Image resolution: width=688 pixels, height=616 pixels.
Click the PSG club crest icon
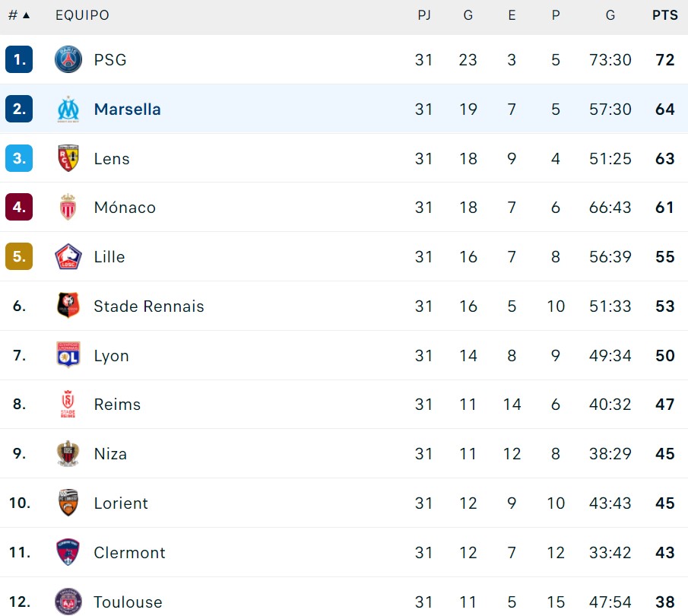point(68,59)
